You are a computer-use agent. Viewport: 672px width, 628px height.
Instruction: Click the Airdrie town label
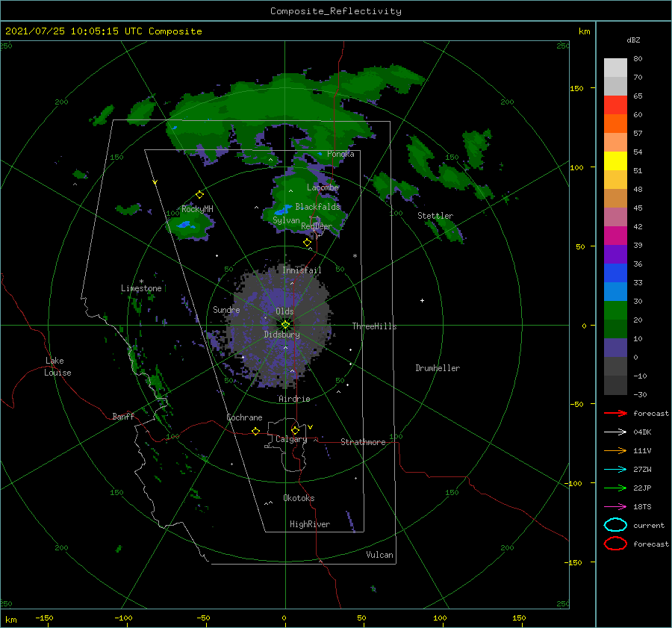point(294,399)
